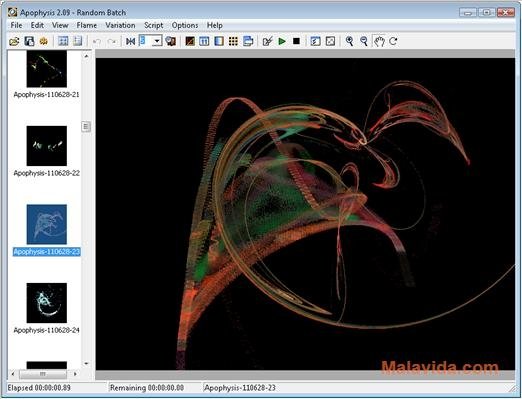Open the Script menu
This screenshot has height=399, width=522.
pyautogui.click(x=154, y=25)
